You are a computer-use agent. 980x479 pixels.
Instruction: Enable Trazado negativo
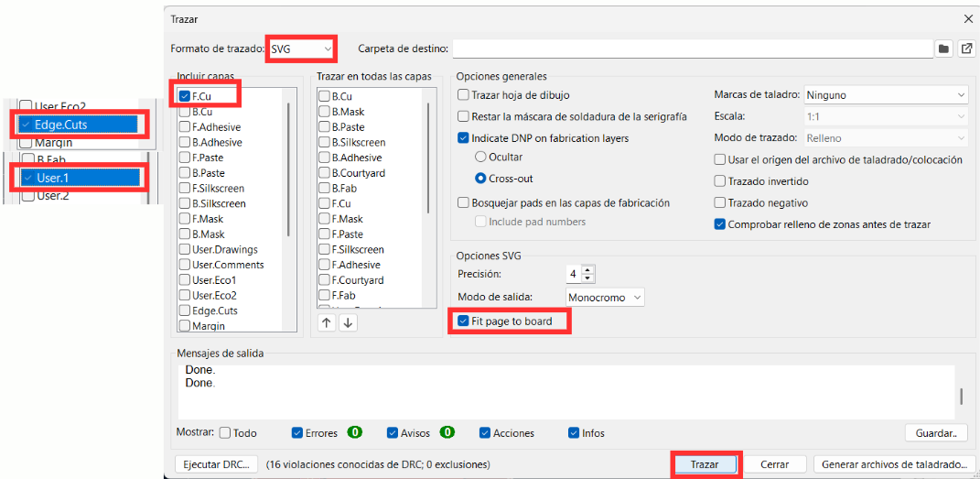click(x=720, y=202)
